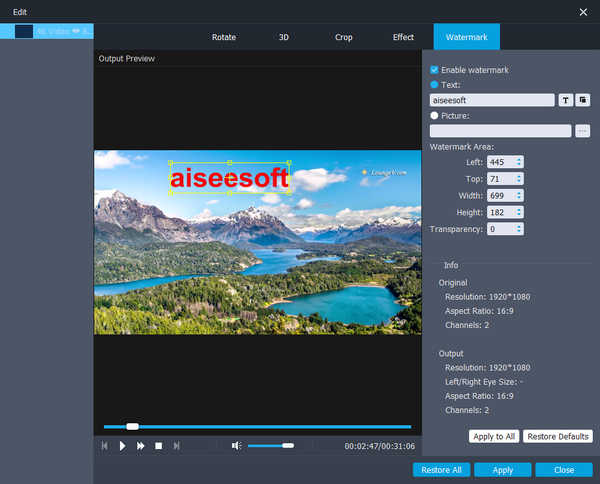Increase the Left value with up arrow
The width and height of the screenshot is (600, 484).
pyautogui.click(x=519, y=160)
